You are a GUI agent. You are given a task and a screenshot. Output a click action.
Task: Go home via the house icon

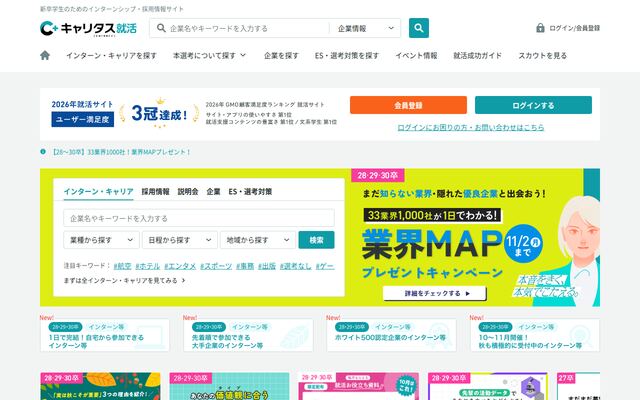click(45, 56)
